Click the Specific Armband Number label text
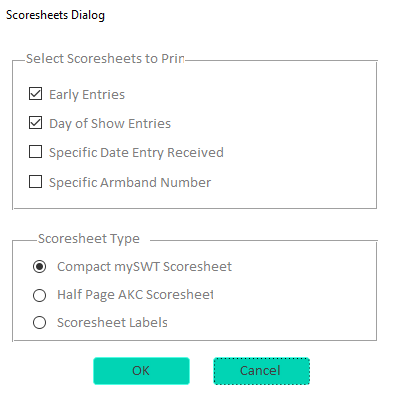 [x=130, y=183]
